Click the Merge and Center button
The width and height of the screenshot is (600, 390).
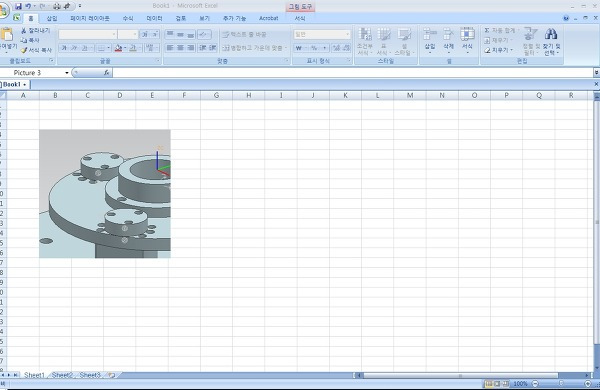[x=254, y=48]
